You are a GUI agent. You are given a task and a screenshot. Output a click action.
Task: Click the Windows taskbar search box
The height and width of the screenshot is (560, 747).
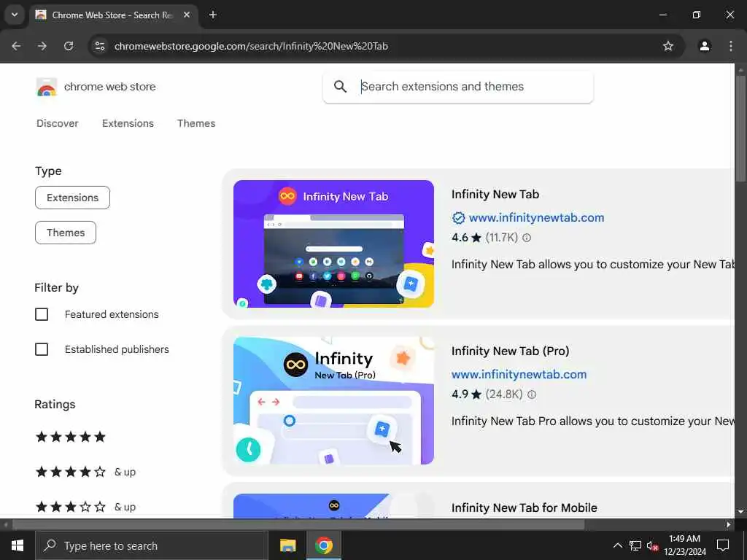pyautogui.click(x=152, y=545)
